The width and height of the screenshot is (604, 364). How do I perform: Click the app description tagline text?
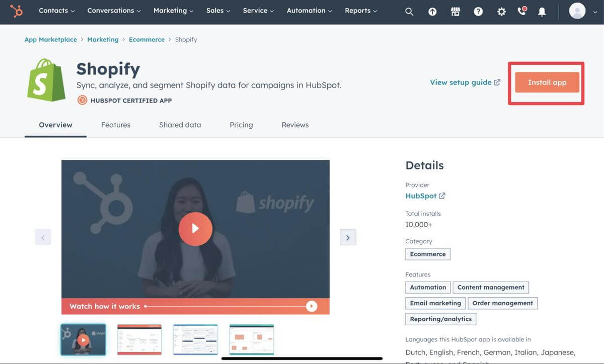[x=209, y=85]
